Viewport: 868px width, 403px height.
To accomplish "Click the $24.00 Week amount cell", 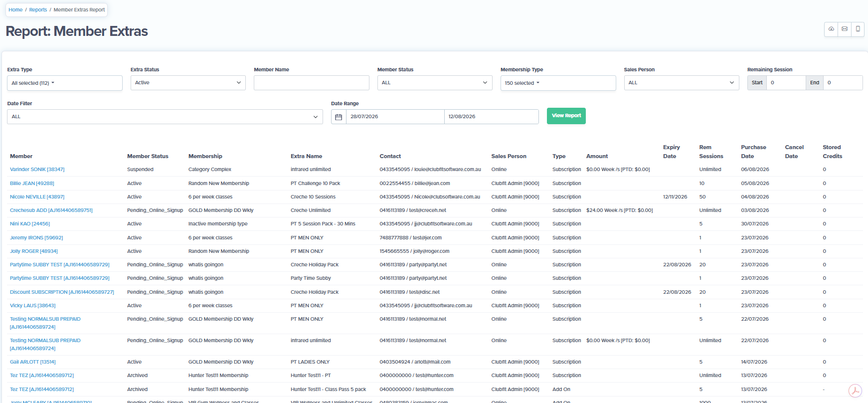I will [619, 210].
